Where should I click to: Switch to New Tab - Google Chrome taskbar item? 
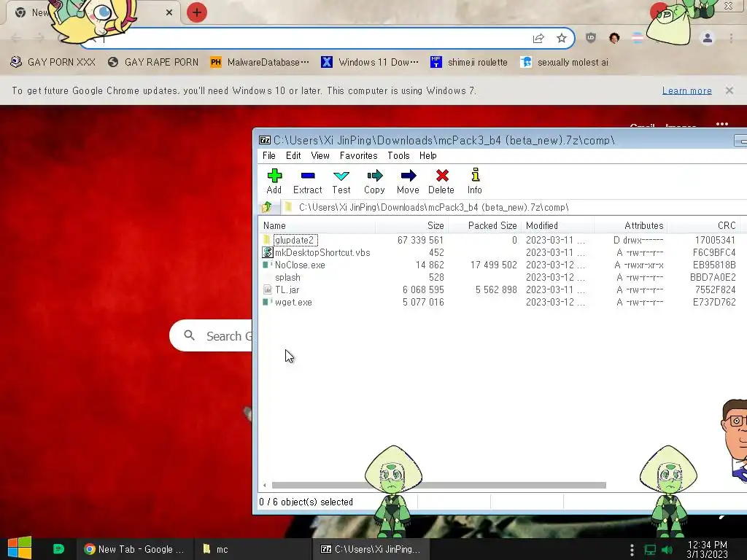tap(135, 549)
